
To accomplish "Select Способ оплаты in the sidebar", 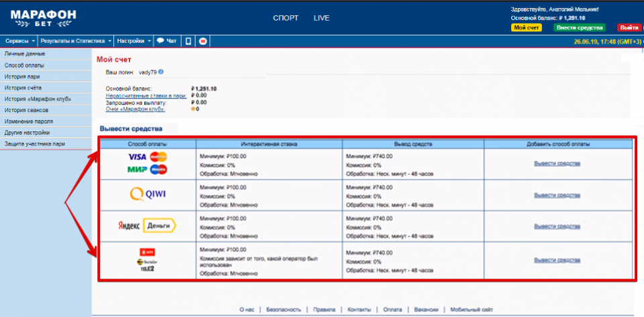I will click(x=46, y=65).
